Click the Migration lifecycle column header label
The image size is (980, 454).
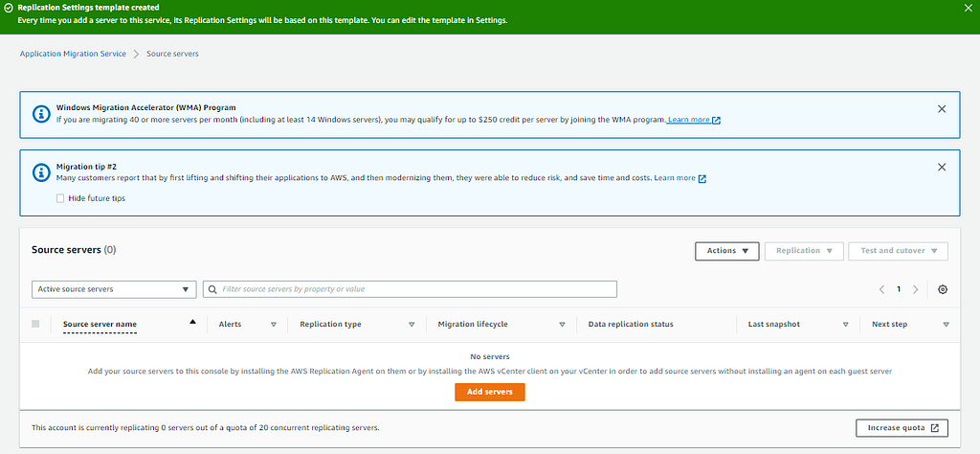pos(473,324)
